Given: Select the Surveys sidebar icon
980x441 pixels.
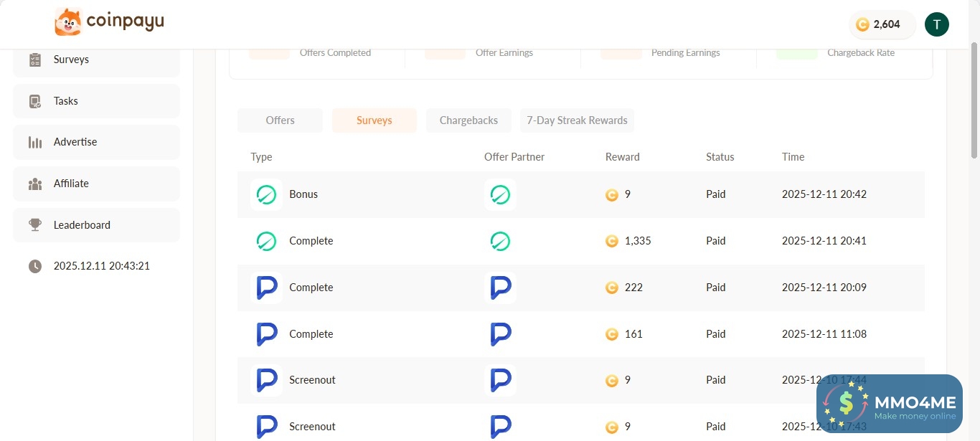Looking at the screenshot, I should (34, 59).
